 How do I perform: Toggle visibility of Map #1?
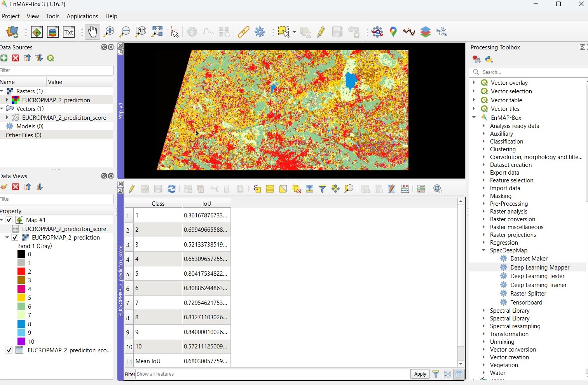point(9,220)
